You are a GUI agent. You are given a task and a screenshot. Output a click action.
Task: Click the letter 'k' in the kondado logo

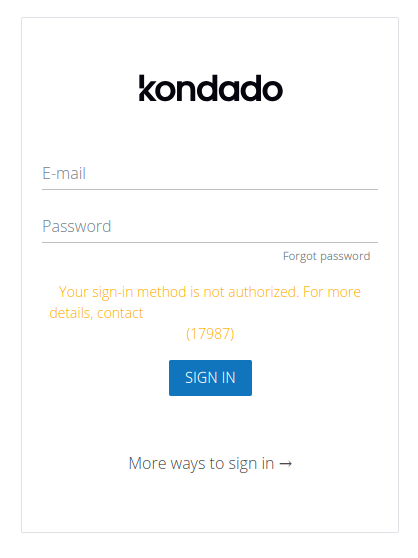point(147,88)
